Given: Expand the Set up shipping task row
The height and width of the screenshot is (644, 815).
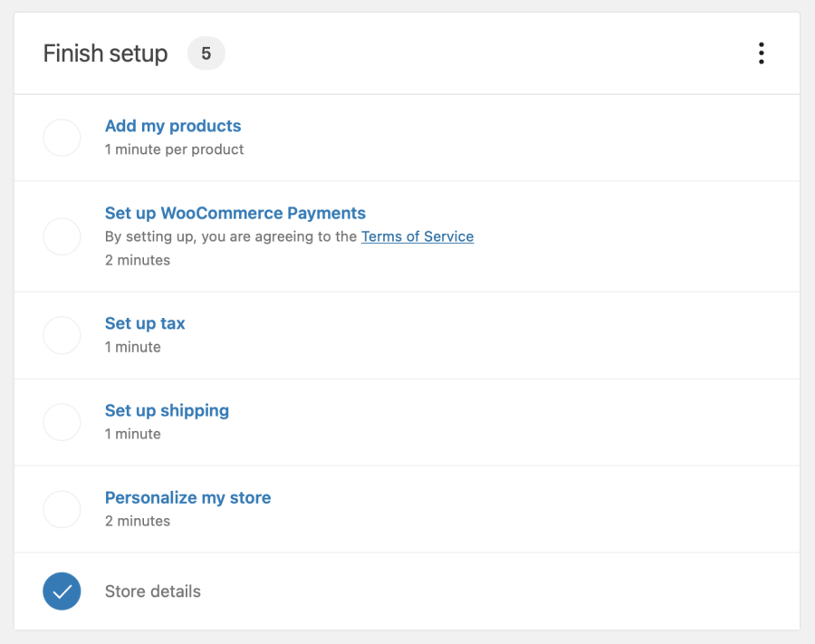Looking at the screenshot, I should point(167,410).
